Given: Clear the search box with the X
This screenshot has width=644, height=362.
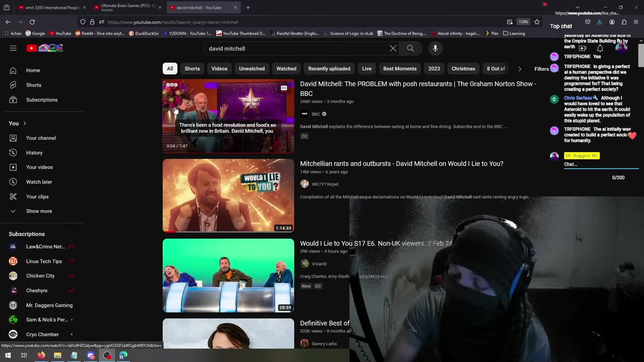Looking at the screenshot, I should 393,48.
